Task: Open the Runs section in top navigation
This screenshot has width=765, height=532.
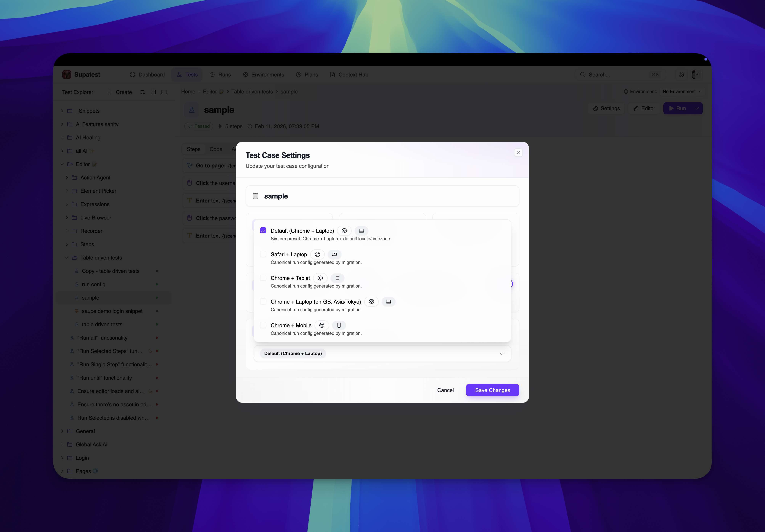Action: pos(220,74)
